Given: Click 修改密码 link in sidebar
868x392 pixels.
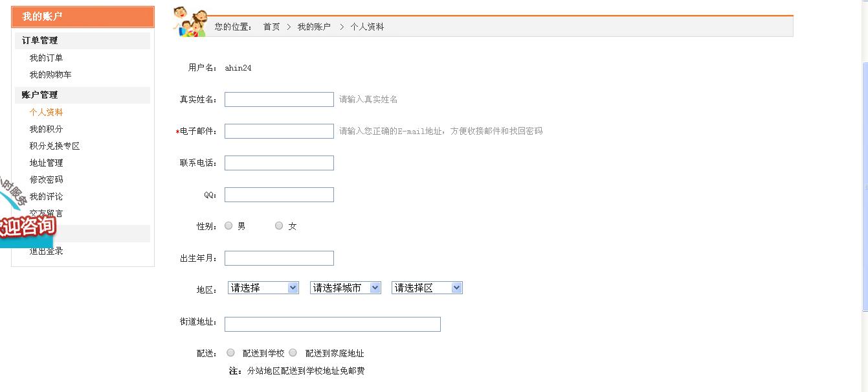Looking at the screenshot, I should point(46,179).
